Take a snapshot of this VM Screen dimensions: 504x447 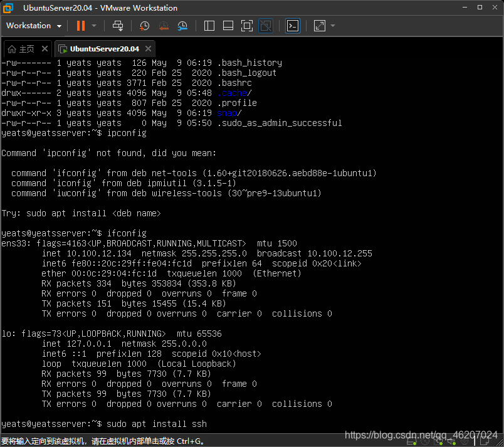click(x=144, y=26)
